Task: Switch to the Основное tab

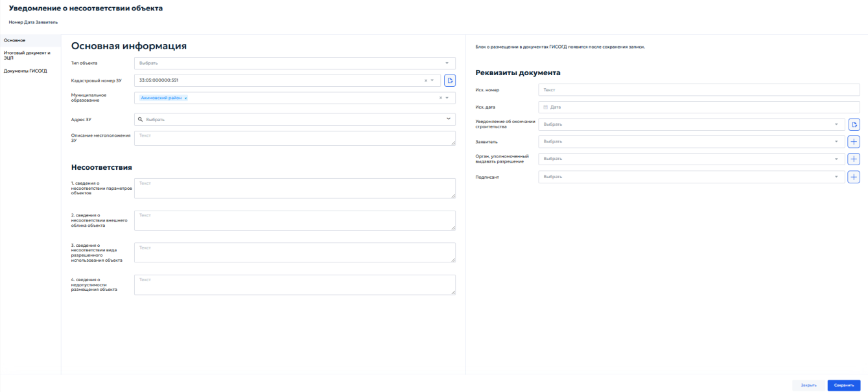Action: [x=30, y=41]
